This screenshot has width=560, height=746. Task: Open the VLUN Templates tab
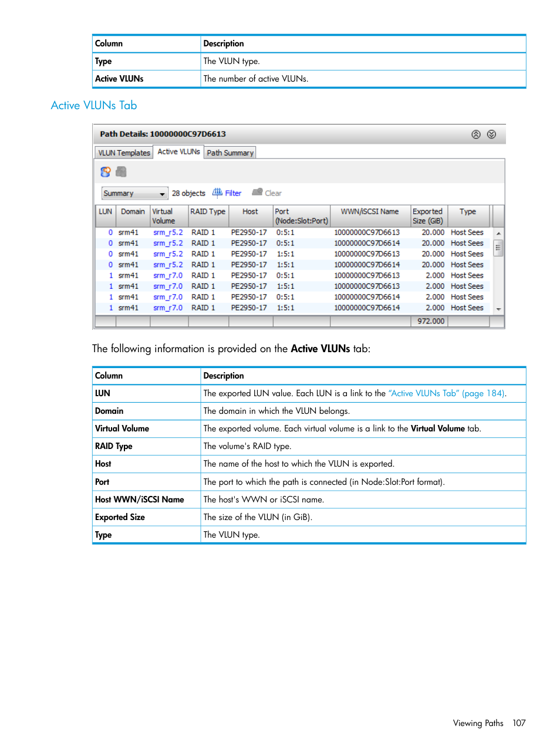[x=124, y=153]
